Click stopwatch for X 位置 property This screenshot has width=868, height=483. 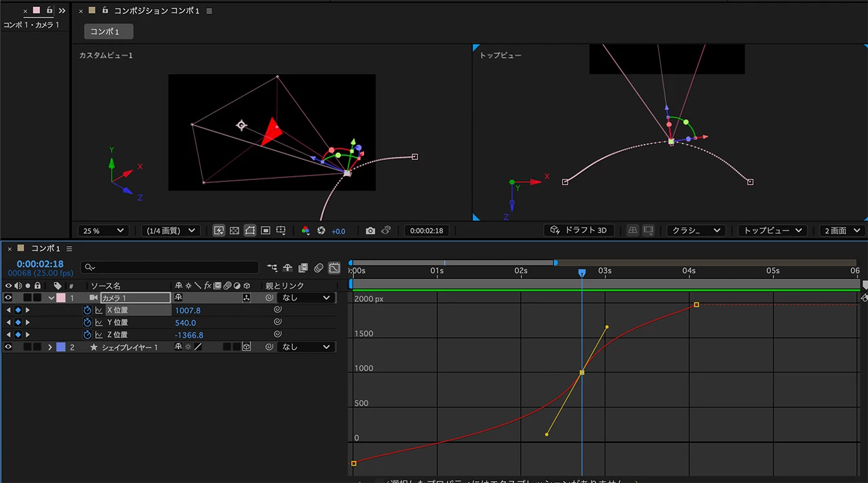pos(87,310)
